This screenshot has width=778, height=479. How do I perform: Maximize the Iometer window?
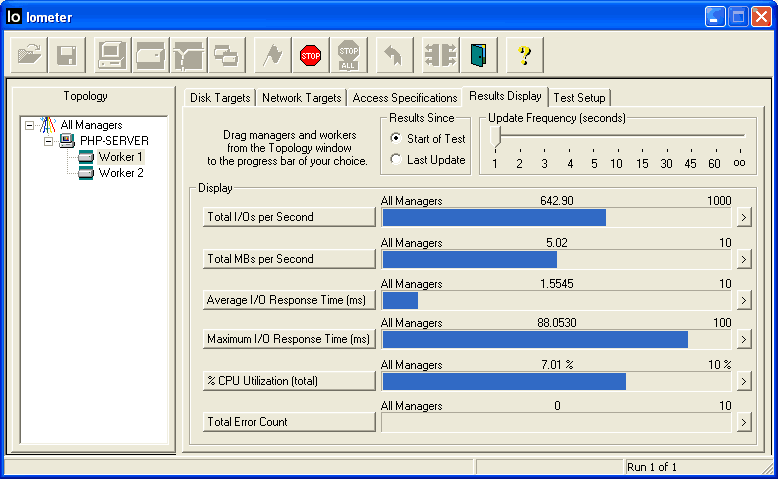(x=738, y=17)
